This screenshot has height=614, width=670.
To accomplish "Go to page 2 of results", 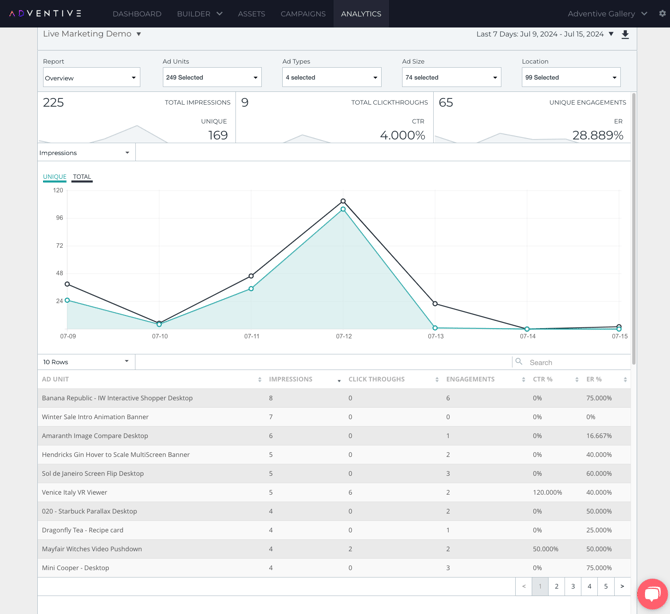I will pyautogui.click(x=557, y=587).
